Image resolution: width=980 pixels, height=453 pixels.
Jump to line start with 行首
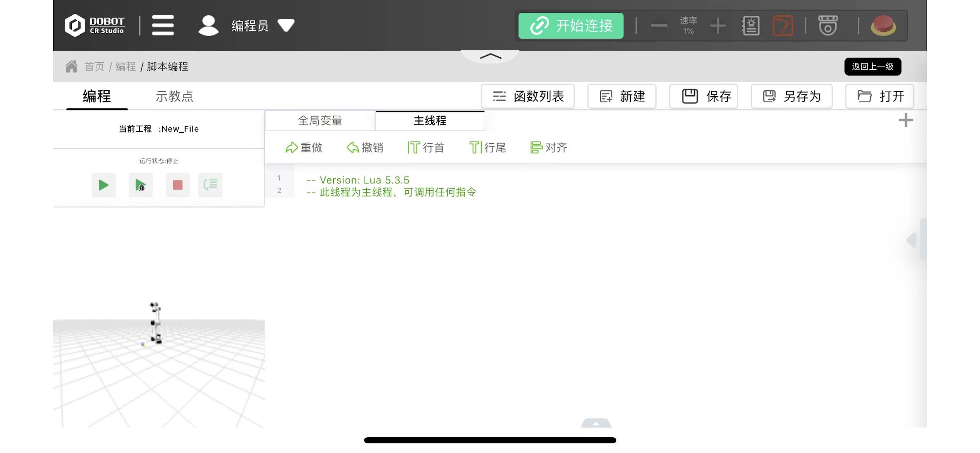pos(426,147)
